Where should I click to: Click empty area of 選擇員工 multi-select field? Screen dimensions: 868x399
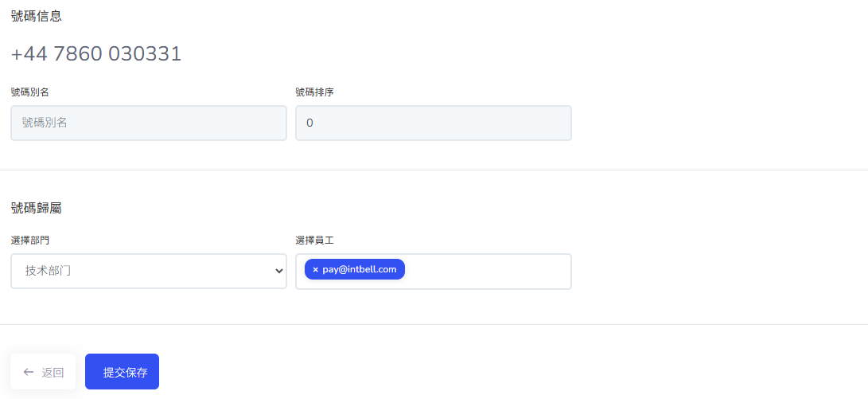tap(487, 271)
